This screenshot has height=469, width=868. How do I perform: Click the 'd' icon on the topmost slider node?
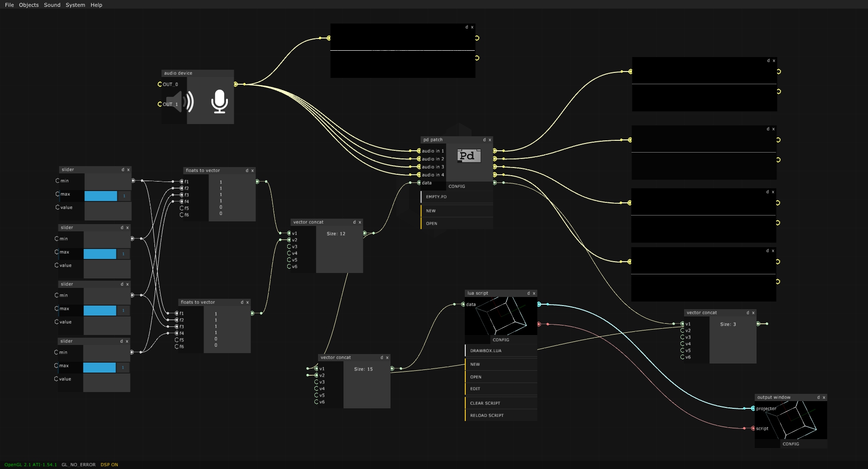coord(122,169)
